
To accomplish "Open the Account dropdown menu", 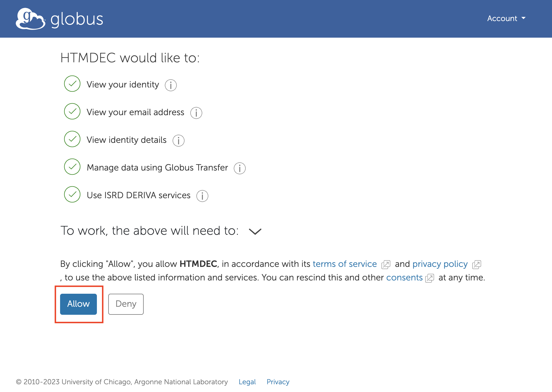I will point(506,19).
